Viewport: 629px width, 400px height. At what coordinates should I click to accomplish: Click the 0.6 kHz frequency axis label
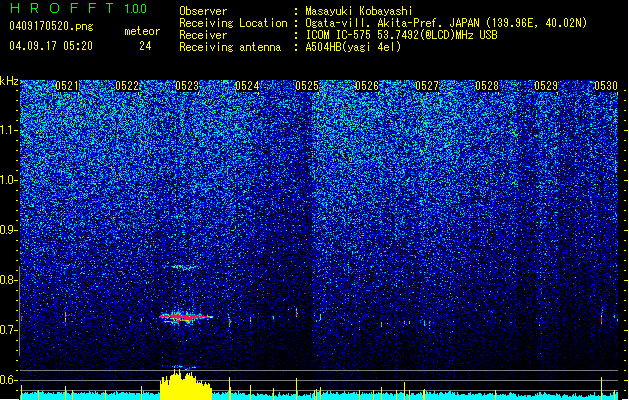point(9,380)
